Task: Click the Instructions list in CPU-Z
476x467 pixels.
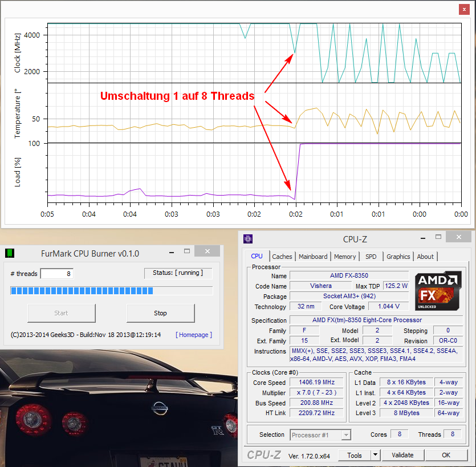Action: [376, 355]
